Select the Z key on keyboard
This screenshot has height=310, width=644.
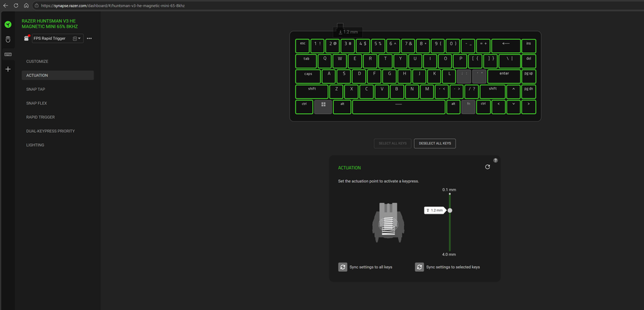336,92
